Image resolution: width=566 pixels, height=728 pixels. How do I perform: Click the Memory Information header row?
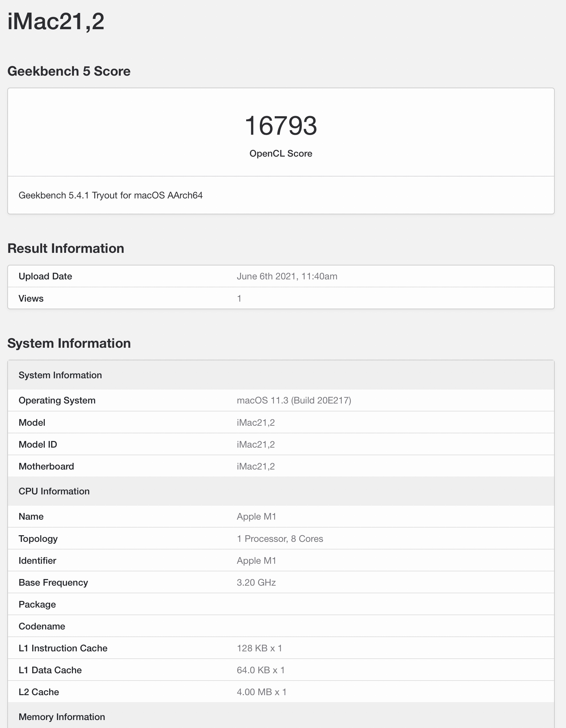(281, 716)
